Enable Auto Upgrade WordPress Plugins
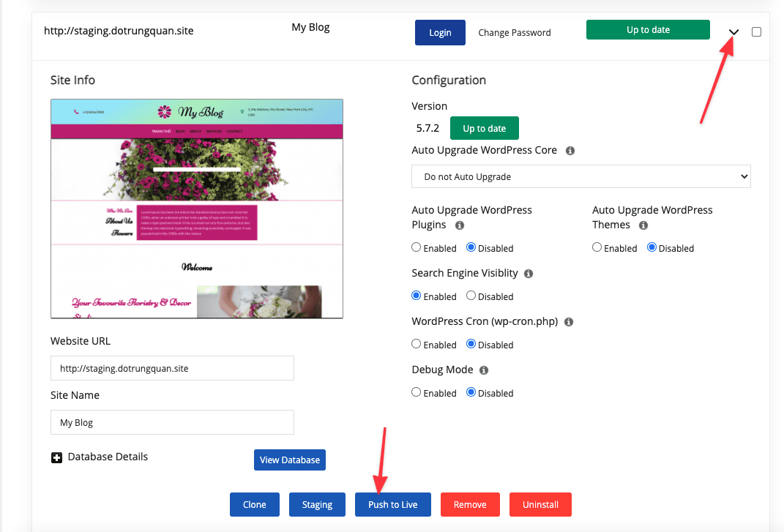784x532 pixels. point(416,247)
